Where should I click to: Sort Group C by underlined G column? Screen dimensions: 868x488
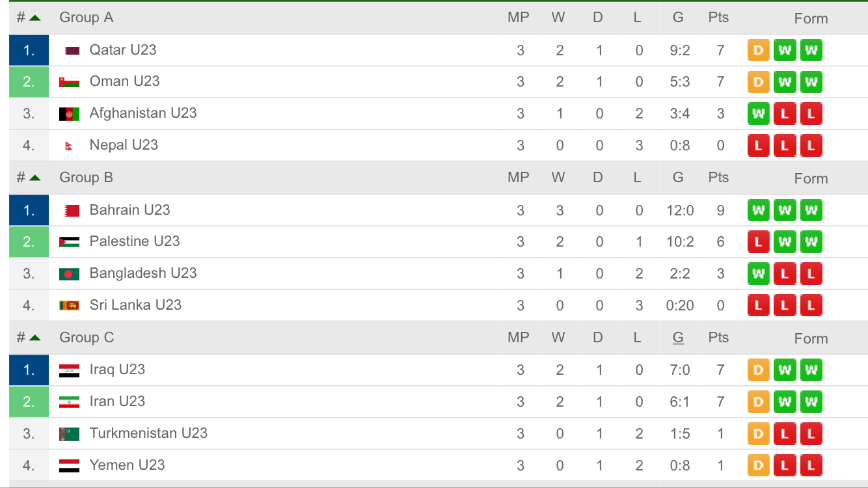(678, 337)
